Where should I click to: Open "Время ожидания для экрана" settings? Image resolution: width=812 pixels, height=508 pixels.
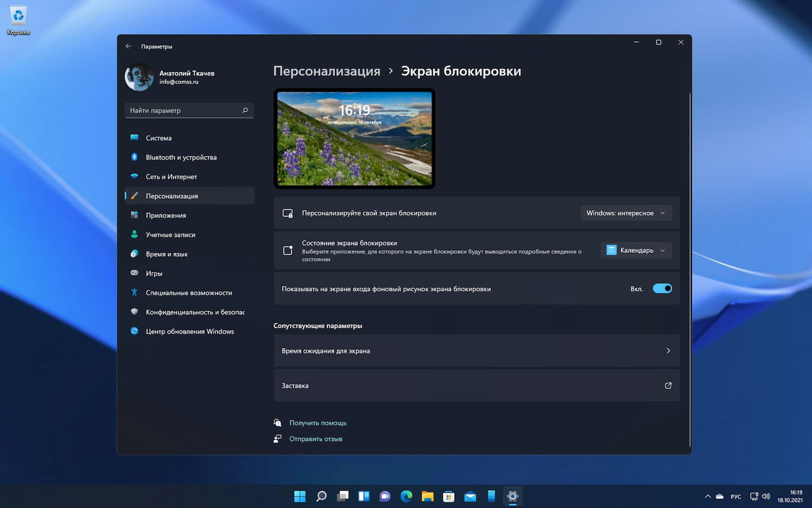tap(476, 351)
